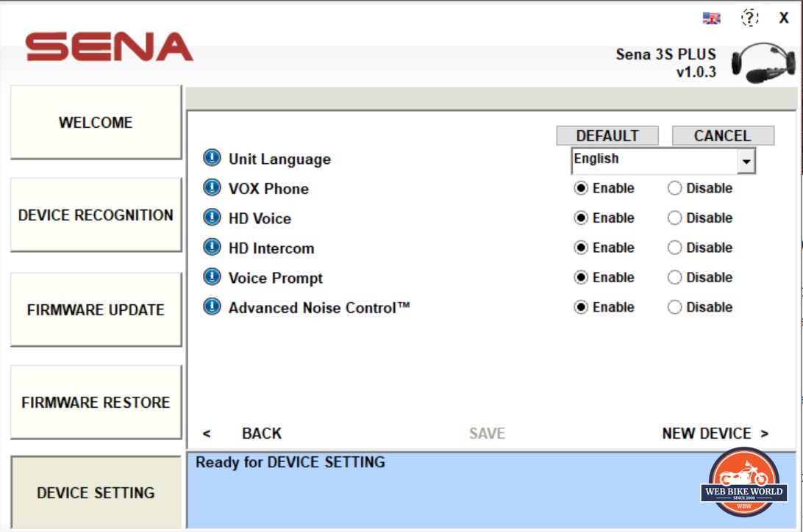Click the info icon beside HD Voice
803x532 pixels.
coord(212,218)
